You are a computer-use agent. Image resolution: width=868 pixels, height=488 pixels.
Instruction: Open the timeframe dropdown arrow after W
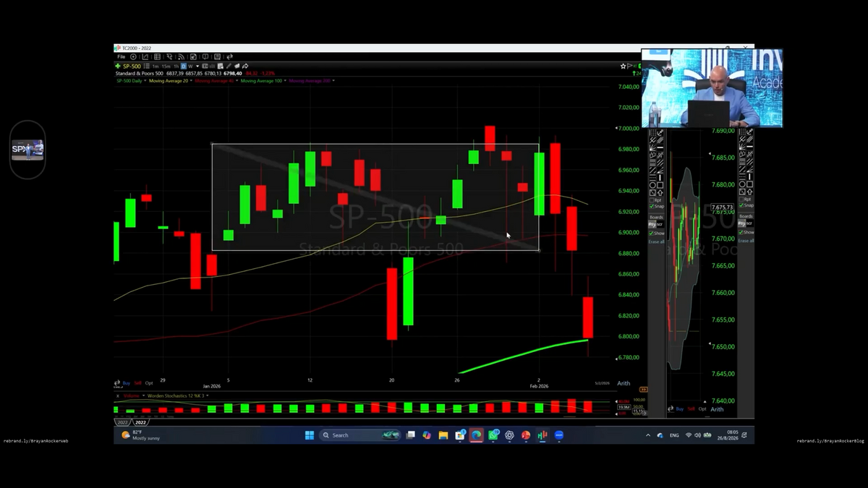pyautogui.click(x=197, y=66)
